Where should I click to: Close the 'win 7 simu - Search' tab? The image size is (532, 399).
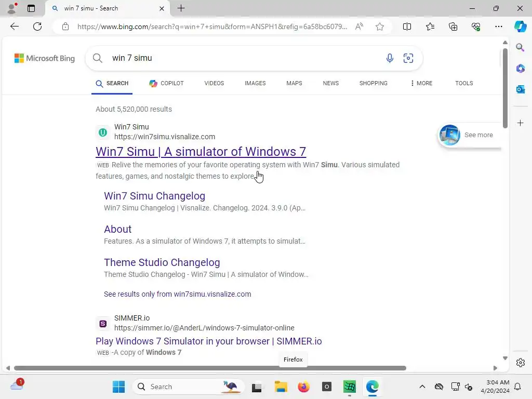162,8
